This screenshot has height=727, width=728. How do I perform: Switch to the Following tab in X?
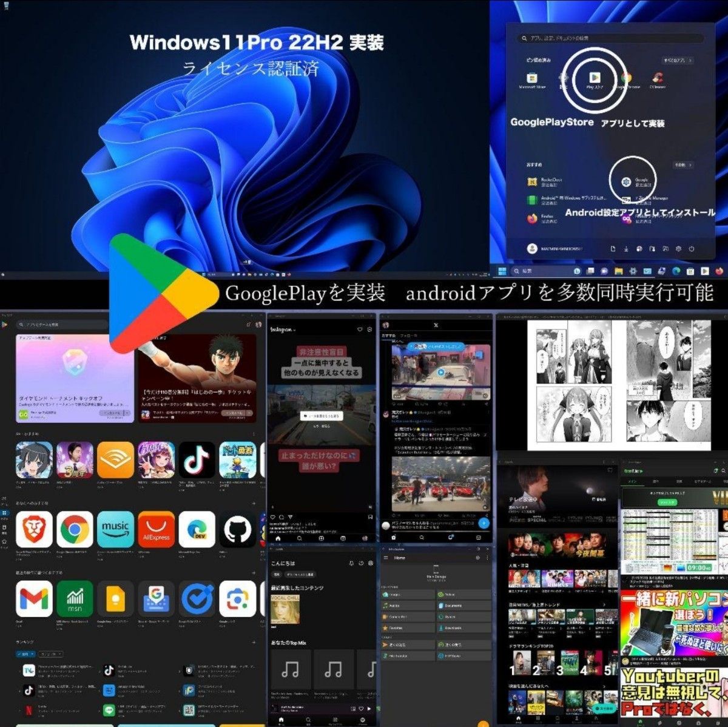coord(408,335)
